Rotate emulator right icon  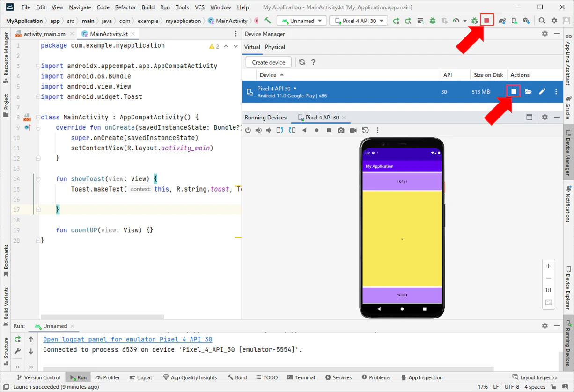(x=292, y=130)
